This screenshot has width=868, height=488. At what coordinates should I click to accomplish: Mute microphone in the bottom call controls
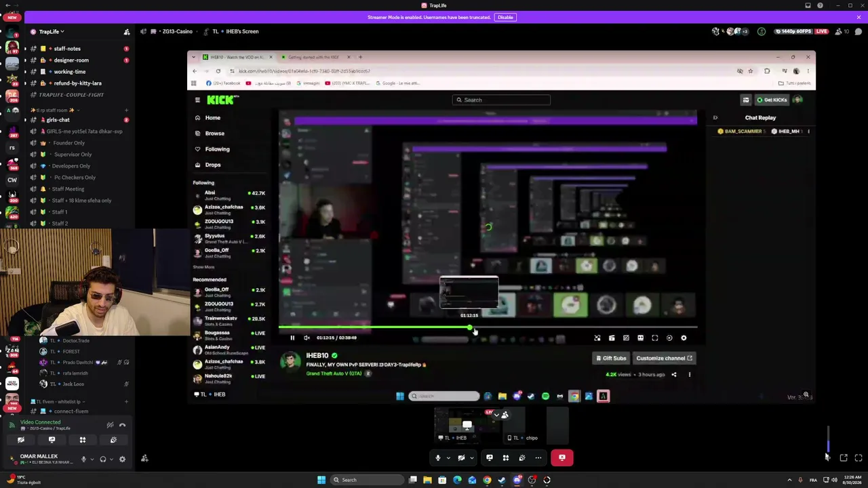coord(438,457)
